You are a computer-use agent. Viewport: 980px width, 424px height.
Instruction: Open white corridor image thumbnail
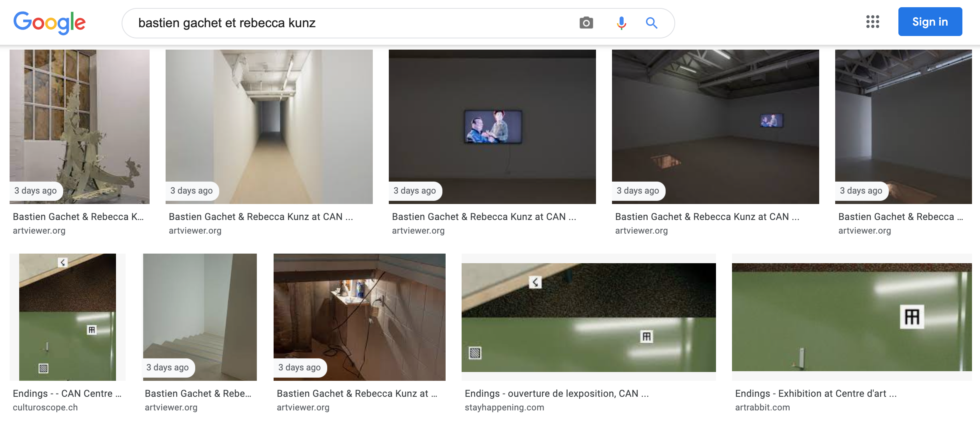[269, 127]
